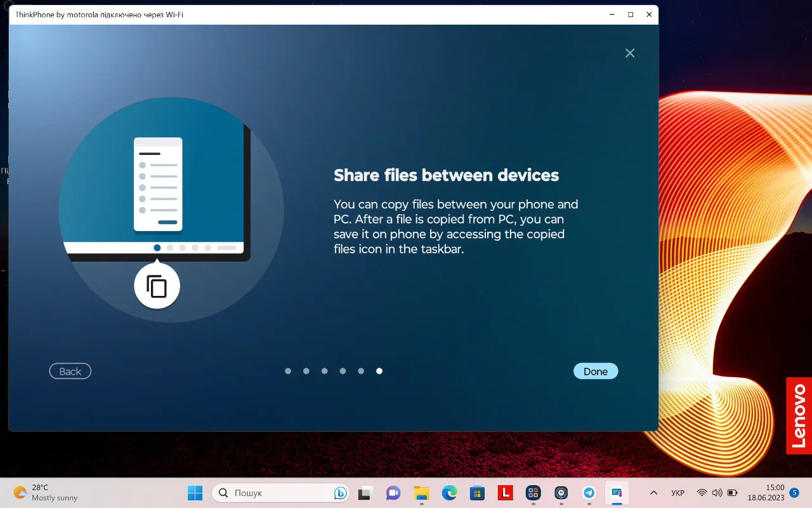Open Microsoft Store from the taskbar
The width and height of the screenshot is (812, 508).
tap(477, 493)
